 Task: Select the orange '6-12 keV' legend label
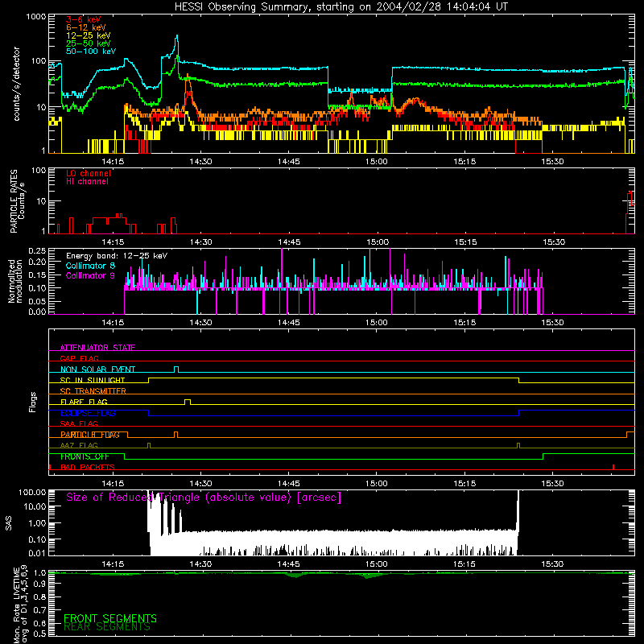click(86, 27)
